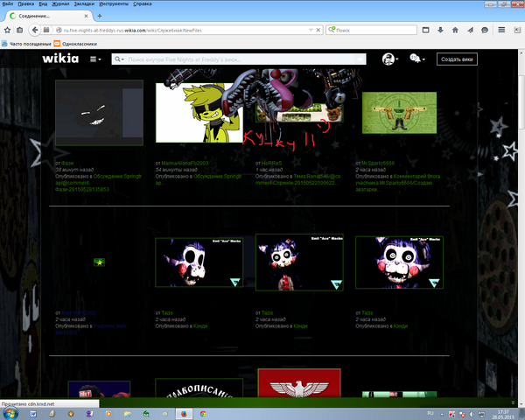Open uploader HoRReS profile link
Viewport: 525px width, 420px height.
tap(271, 163)
